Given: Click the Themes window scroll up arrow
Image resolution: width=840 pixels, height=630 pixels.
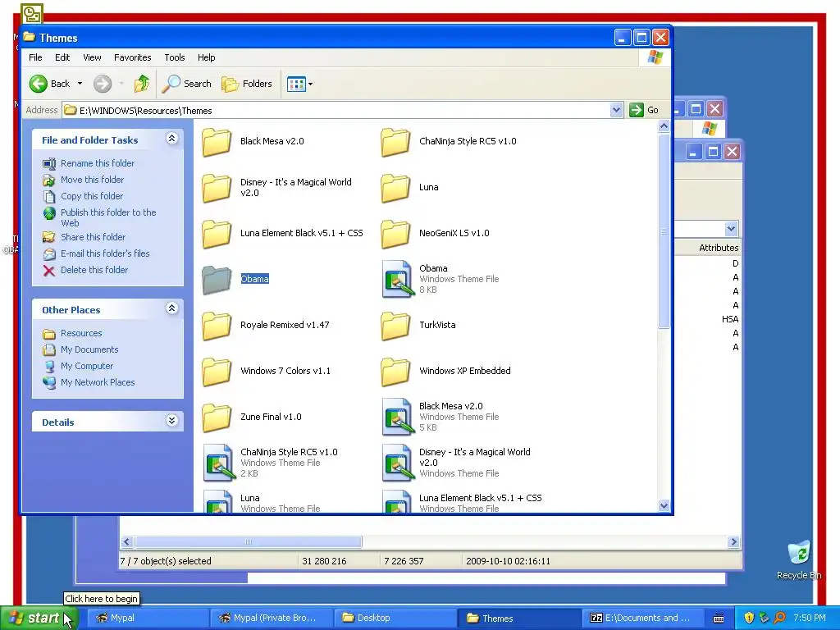Looking at the screenshot, I should (x=664, y=126).
